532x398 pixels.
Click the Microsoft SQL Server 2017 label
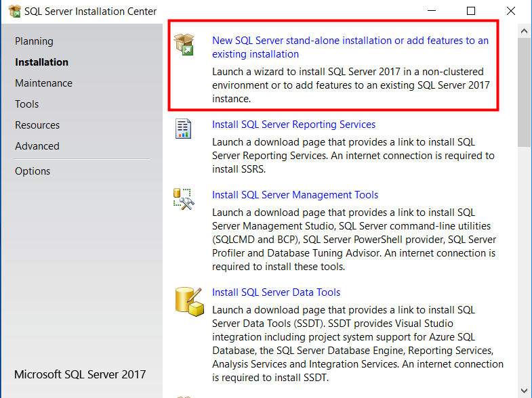pyautogui.click(x=80, y=374)
